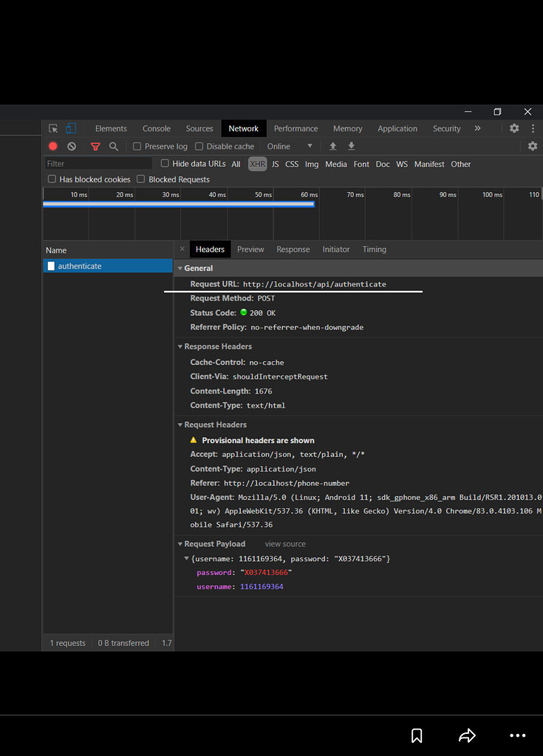Toggle the red filter funnel icon
543x756 pixels.
tap(95, 147)
